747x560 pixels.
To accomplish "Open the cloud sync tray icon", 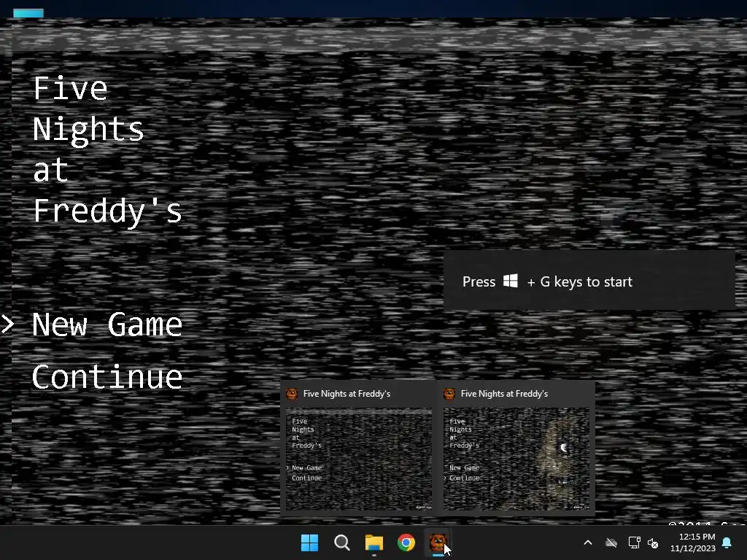I will [x=611, y=542].
